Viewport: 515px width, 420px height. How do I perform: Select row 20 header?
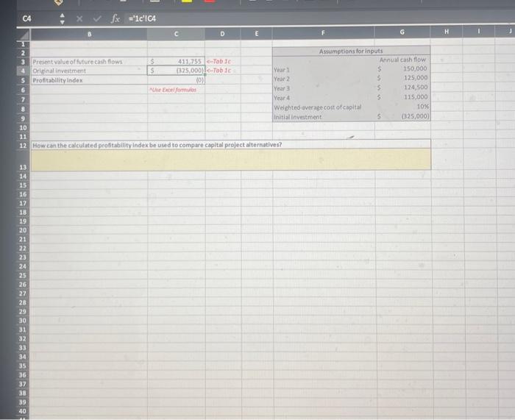(x=23, y=230)
